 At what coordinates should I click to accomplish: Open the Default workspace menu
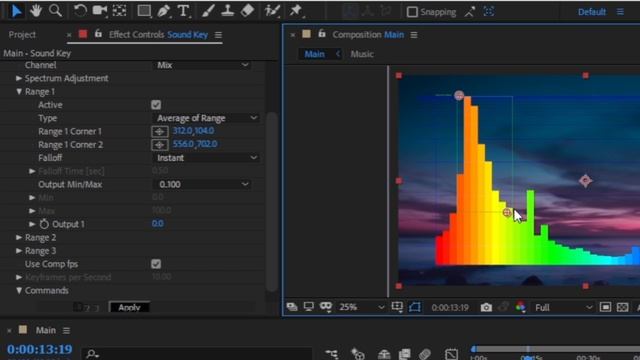[x=620, y=12]
